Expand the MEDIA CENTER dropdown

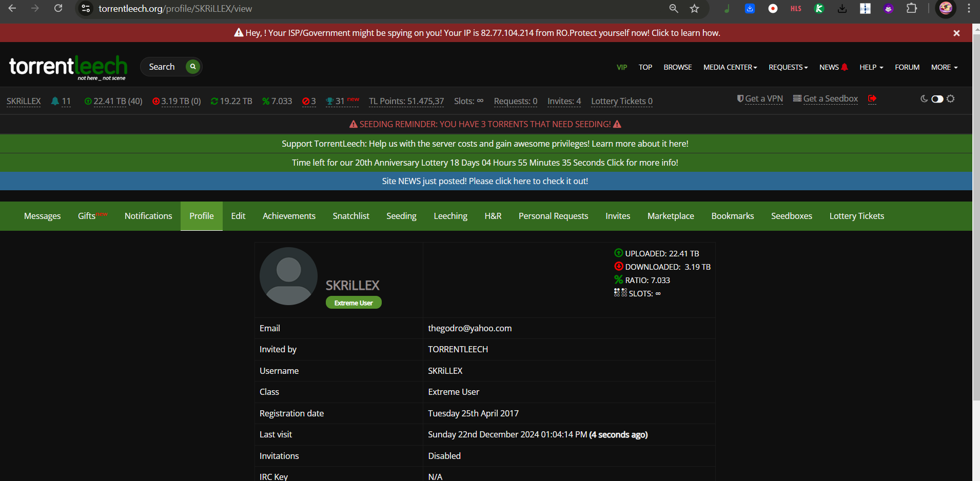730,67
